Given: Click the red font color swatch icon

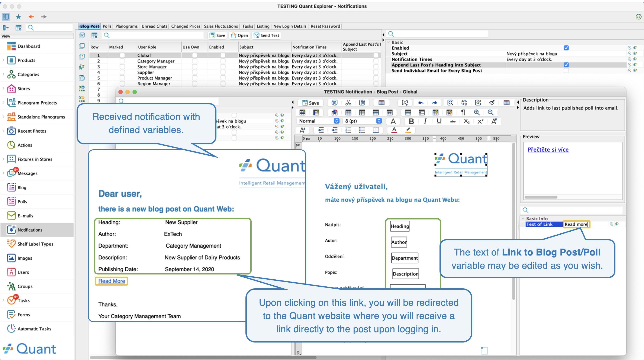Looking at the screenshot, I should (x=394, y=130).
